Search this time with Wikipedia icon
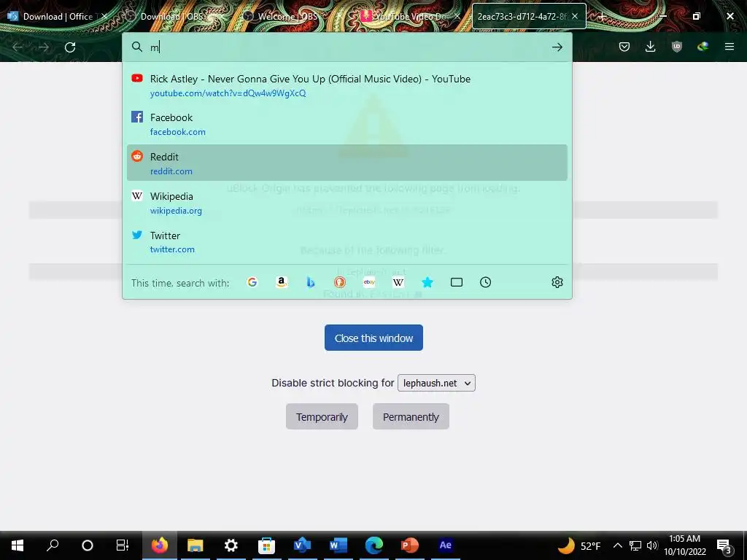 coord(398,282)
